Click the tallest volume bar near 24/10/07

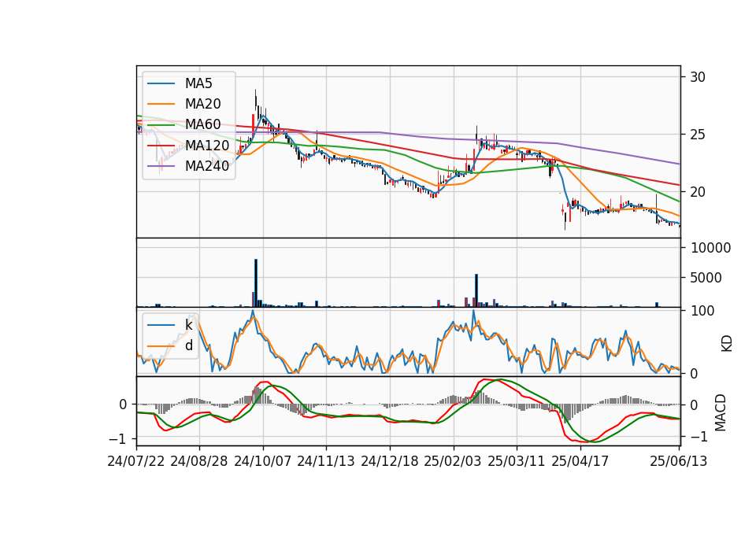[256, 283]
